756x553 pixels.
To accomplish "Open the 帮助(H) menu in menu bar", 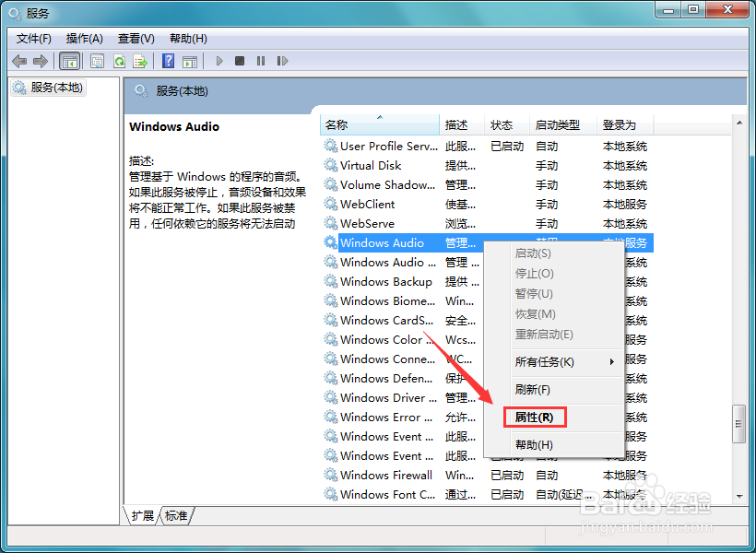I will (x=188, y=39).
